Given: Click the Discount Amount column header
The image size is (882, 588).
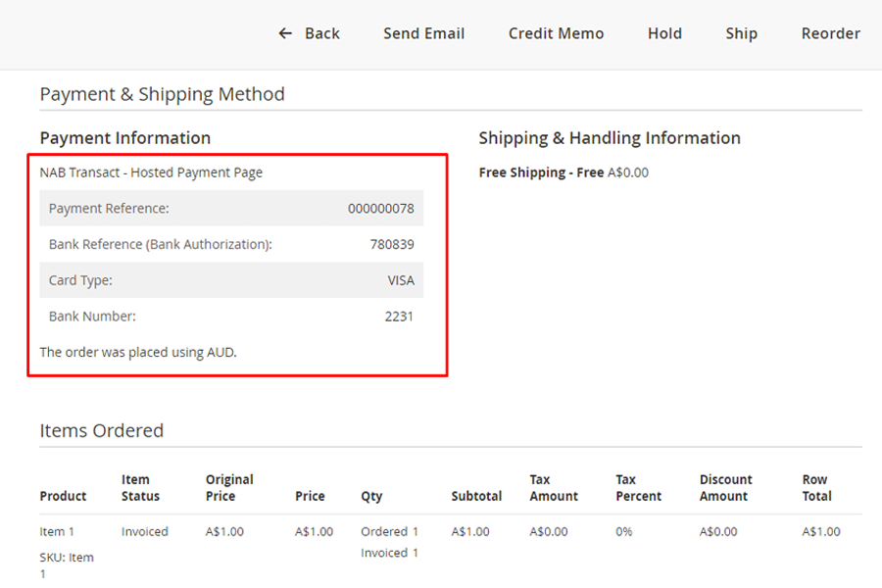Looking at the screenshot, I should pyautogui.click(x=725, y=488).
